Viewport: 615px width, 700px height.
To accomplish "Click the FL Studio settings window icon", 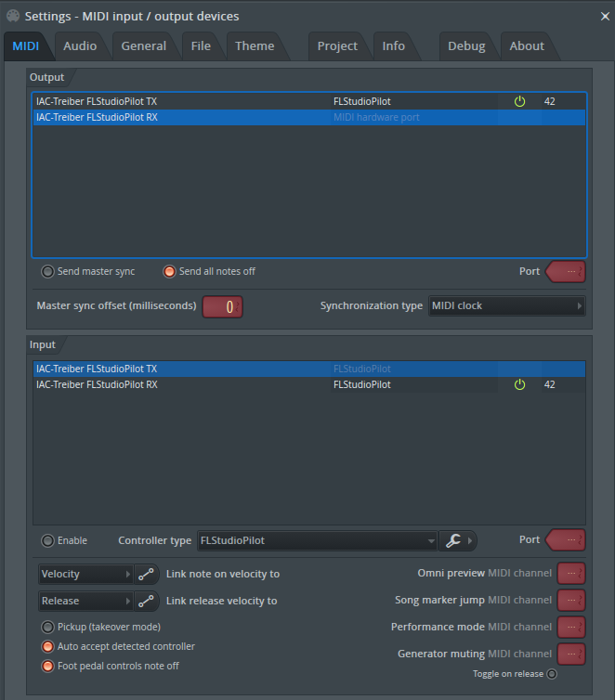I will pyautogui.click(x=13, y=16).
